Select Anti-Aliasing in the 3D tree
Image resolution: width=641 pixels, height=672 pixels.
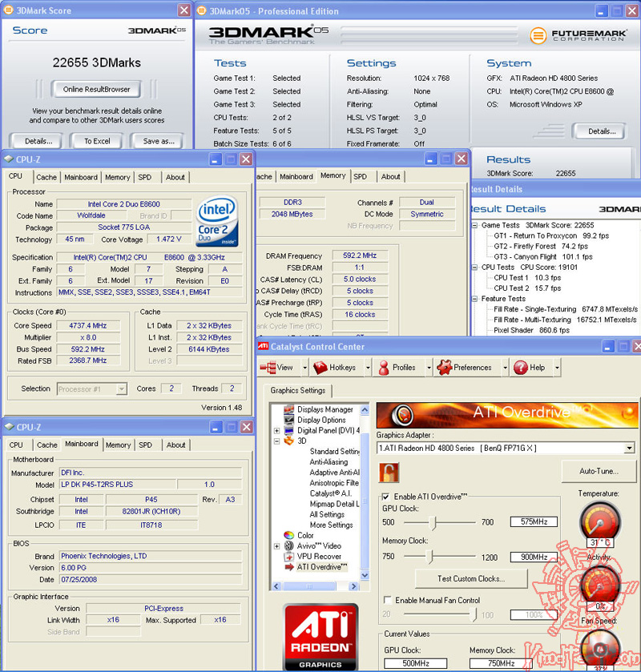pyautogui.click(x=329, y=462)
